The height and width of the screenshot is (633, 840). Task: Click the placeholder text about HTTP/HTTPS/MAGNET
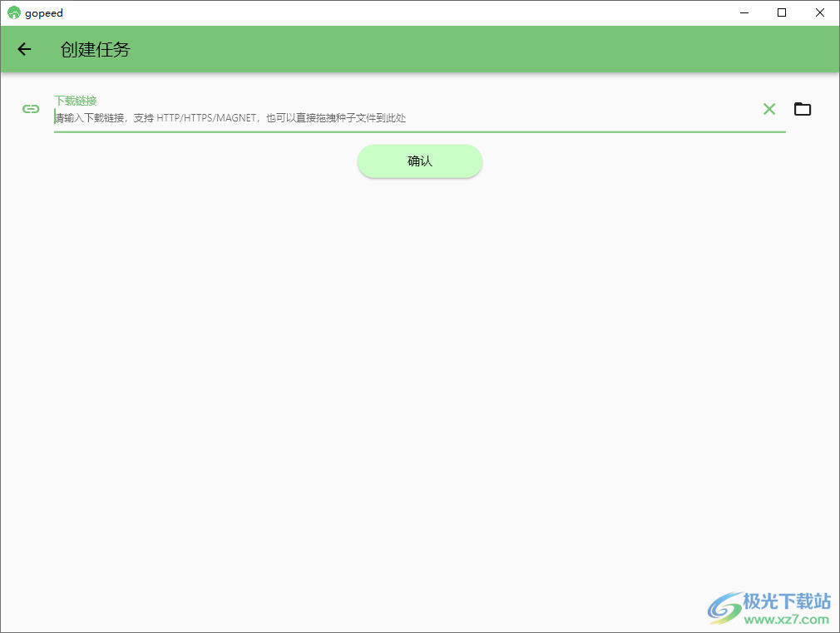pos(230,117)
